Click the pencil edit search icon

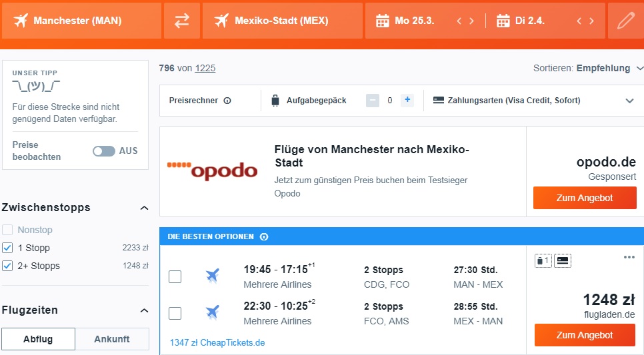[625, 21]
